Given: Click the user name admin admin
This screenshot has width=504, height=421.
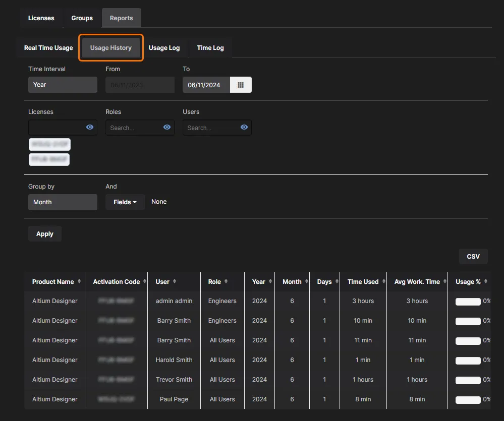Looking at the screenshot, I should (x=174, y=301).
